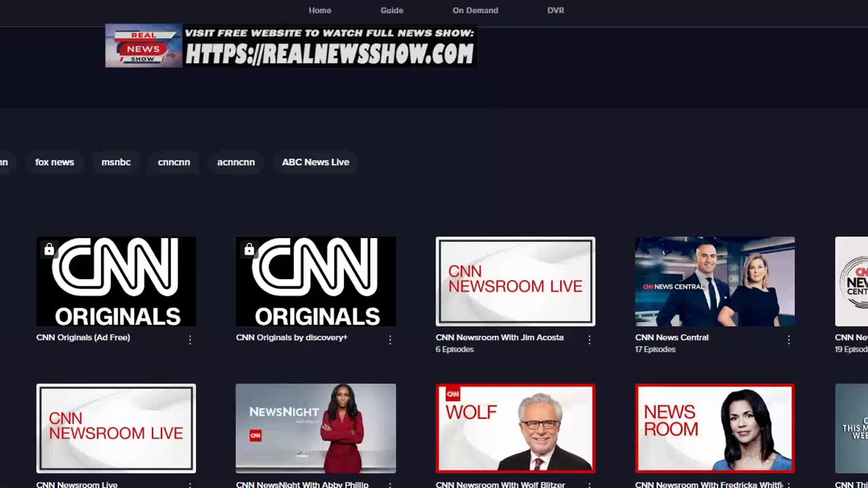The width and height of the screenshot is (868, 488).
Task: Open CNN NewsNight With Abby Phillip thumbnail
Action: tap(315, 428)
